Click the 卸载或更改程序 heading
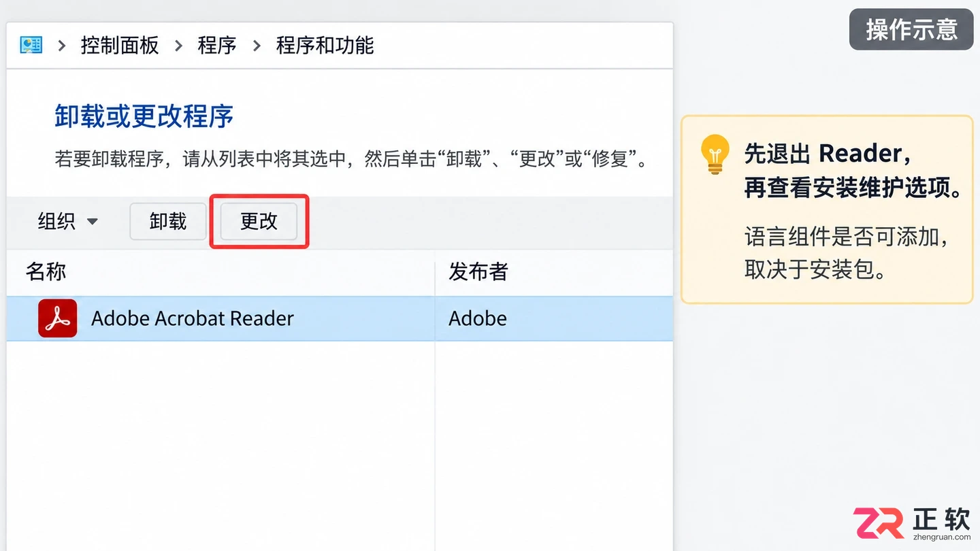Viewport: 980px width, 551px height. click(144, 116)
